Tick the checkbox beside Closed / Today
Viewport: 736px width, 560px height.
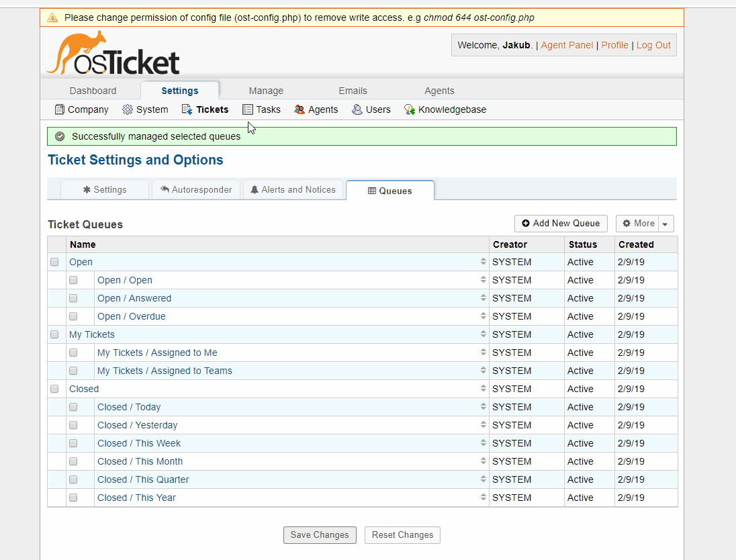(x=73, y=406)
